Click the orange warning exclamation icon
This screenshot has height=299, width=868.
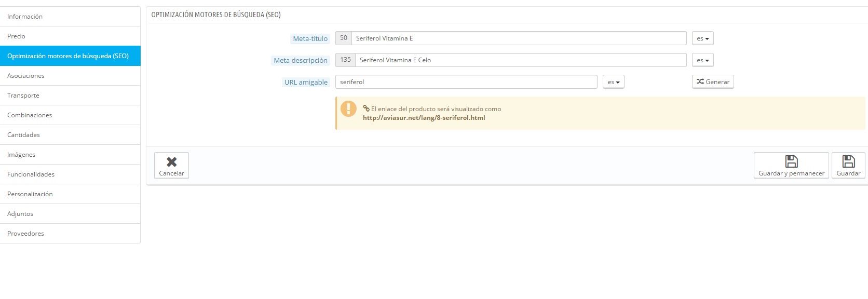(348, 108)
